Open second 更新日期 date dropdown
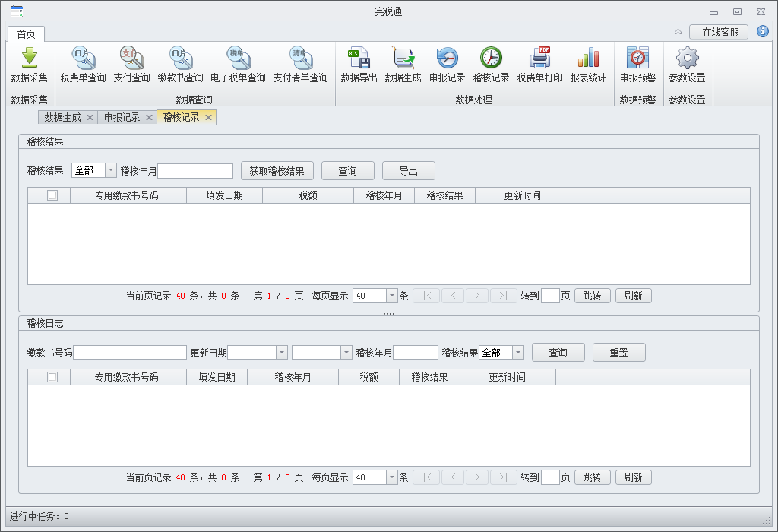Screen dimensions: 778x532 coord(346,353)
